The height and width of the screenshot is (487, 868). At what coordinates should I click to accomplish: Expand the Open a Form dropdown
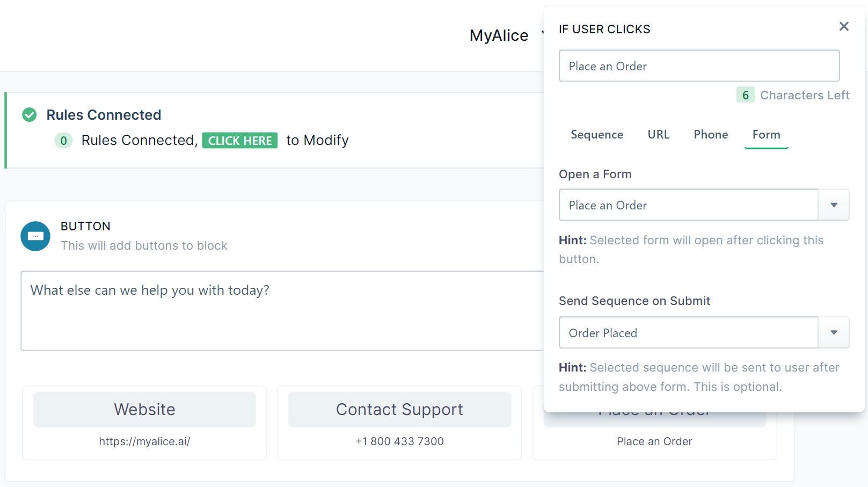click(833, 205)
